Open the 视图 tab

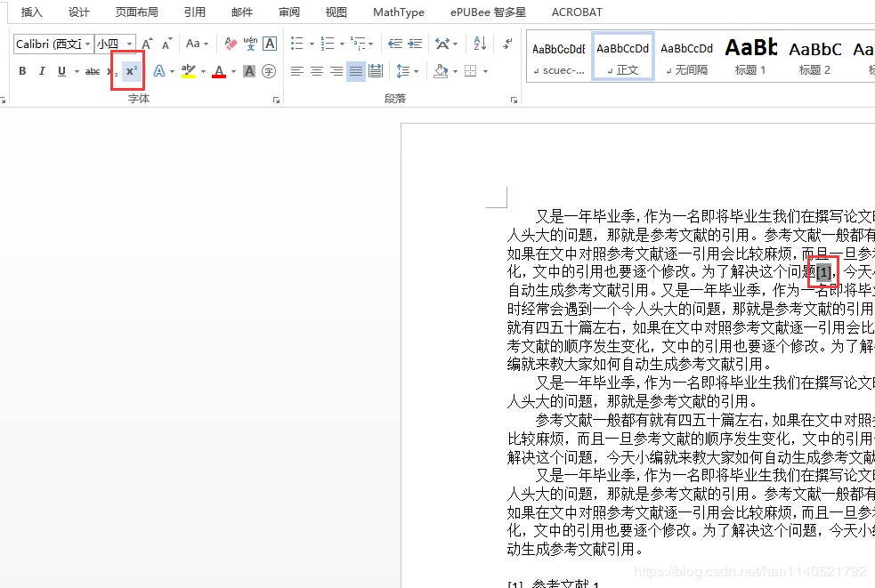pos(336,12)
